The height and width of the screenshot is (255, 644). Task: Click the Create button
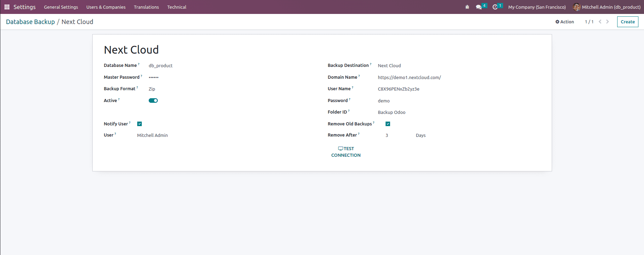628,22
